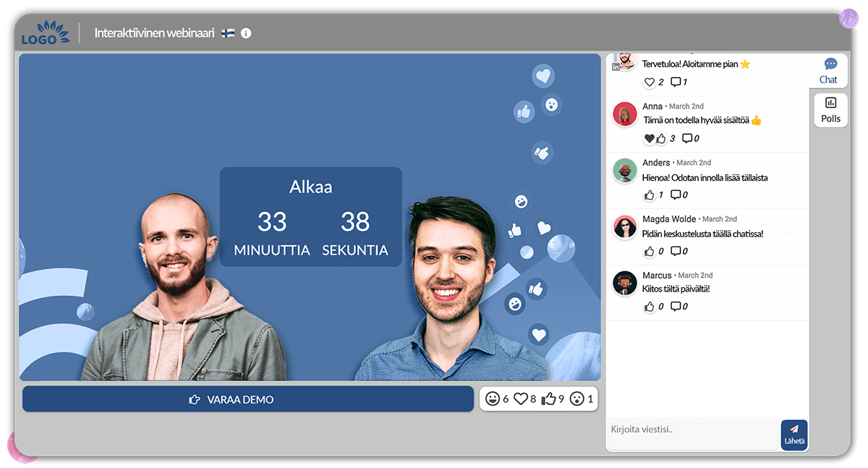Expand replies on the Tervetuloa message
The width and height of the screenshot is (868, 468).
pyautogui.click(x=676, y=82)
